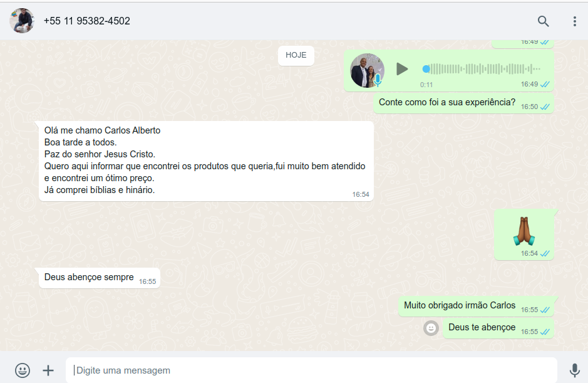Click the blue playhead dot on audio
The image size is (588, 383).
click(426, 69)
